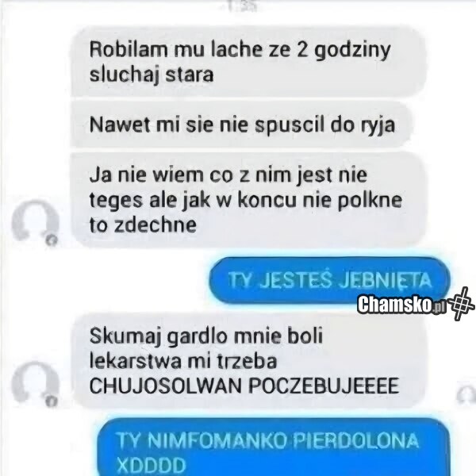Click the XDDDD text in blue bubble
The width and height of the screenshot is (476, 476).
(x=151, y=464)
